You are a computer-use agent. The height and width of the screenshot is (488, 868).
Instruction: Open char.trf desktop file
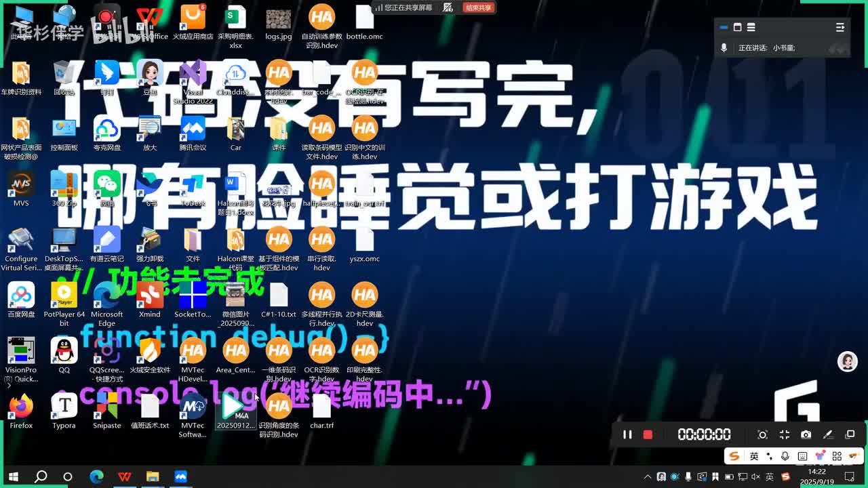click(321, 412)
